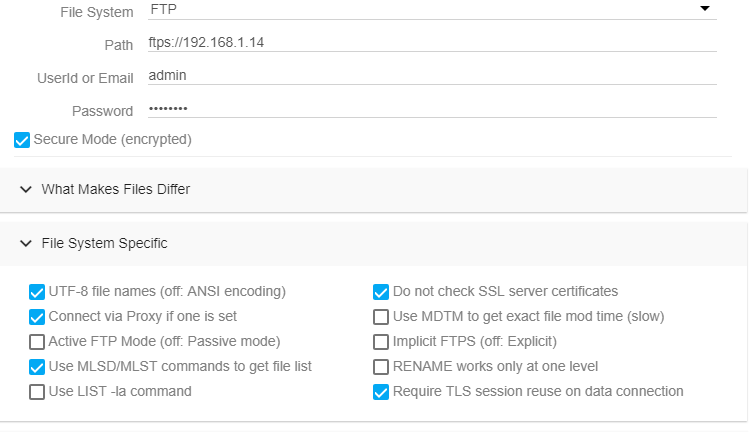
Task: Check the Implicit FTPS option
Action: click(x=381, y=342)
